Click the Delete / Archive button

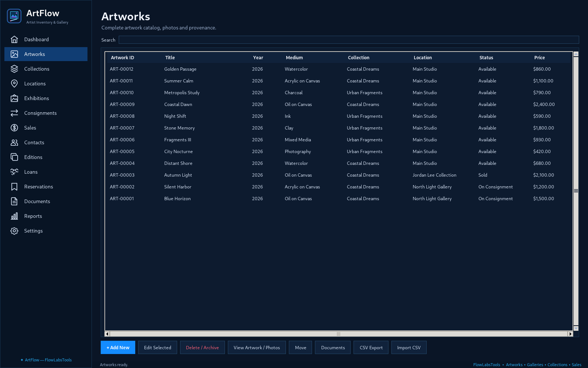pos(202,347)
